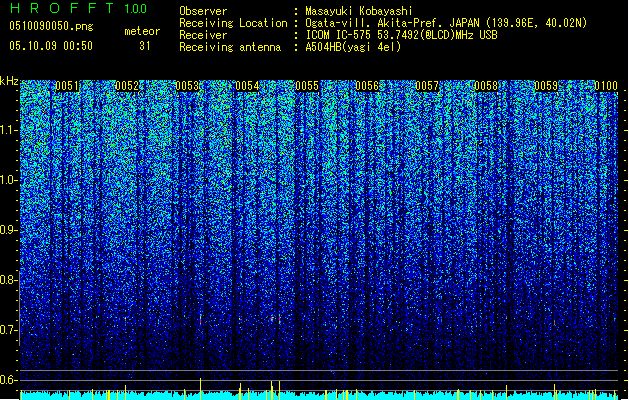Select observer name Masayuki Kobayashi
Screen dimensions: 629x400
[x=359, y=11]
